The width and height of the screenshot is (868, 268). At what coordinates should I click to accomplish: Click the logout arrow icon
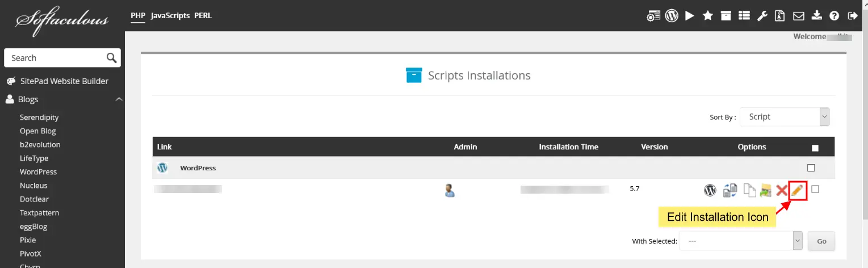click(852, 16)
